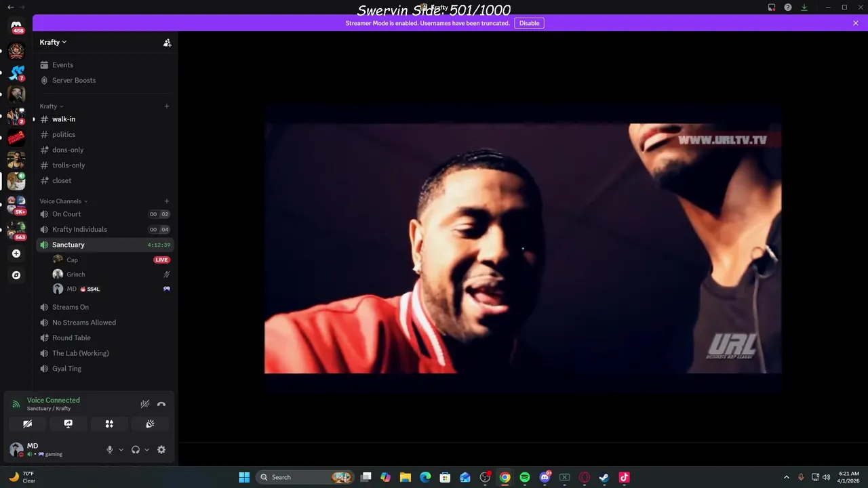Viewport: 868px width, 488px height.
Task: Open the server folder with 563 badge
Action: pyautogui.click(x=16, y=230)
